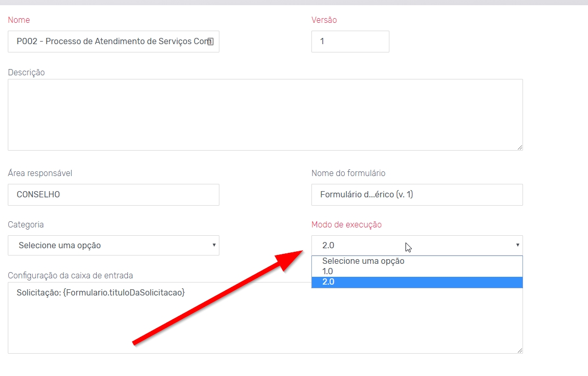The image size is (588, 376).
Task: Click the red Modo de execução label
Action: (346, 225)
